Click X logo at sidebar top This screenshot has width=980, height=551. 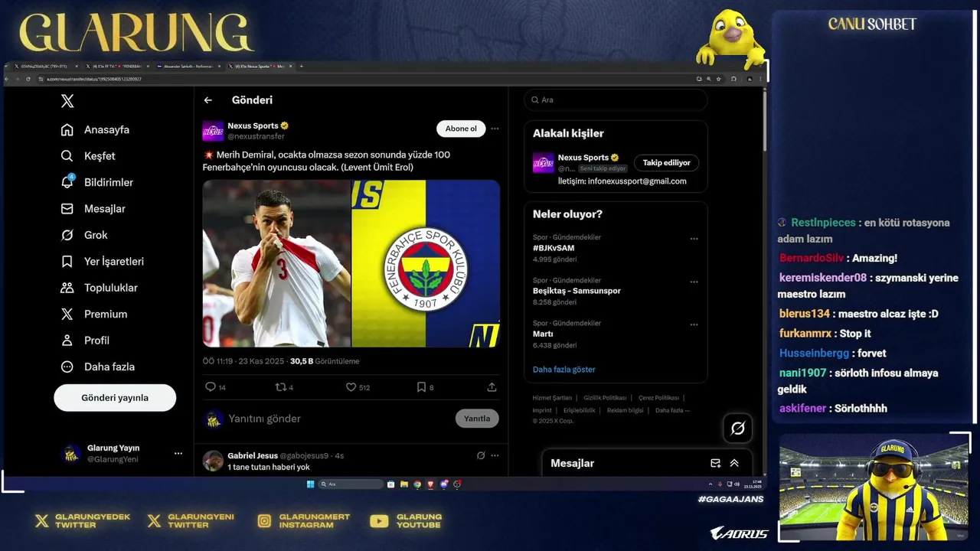click(x=67, y=101)
